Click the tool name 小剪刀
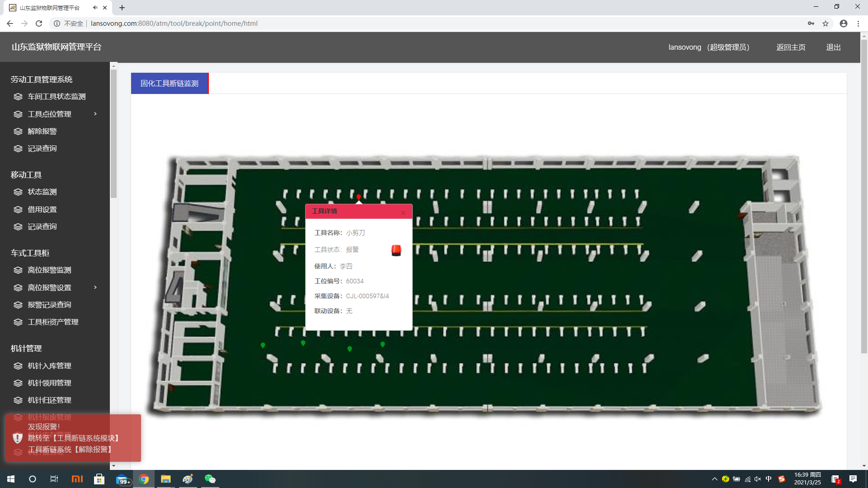 pyautogui.click(x=355, y=233)
